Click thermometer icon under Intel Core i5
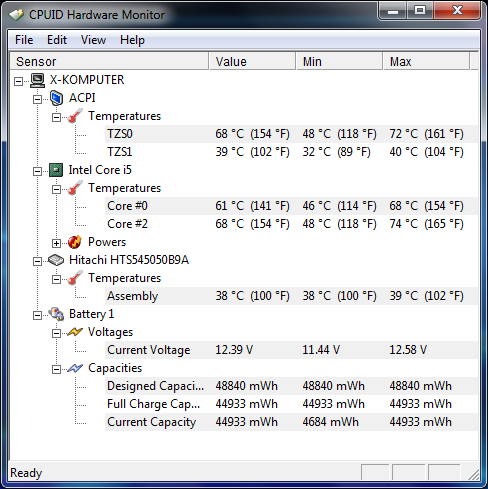Image resolution: width=488 pixels, height=489 pixels. point(75,188)
